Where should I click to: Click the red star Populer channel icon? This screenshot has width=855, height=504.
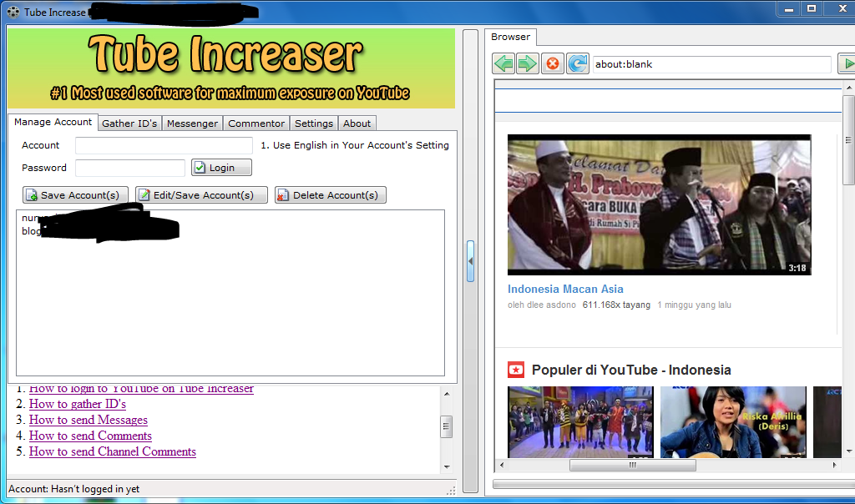click(x=516, y=370)
